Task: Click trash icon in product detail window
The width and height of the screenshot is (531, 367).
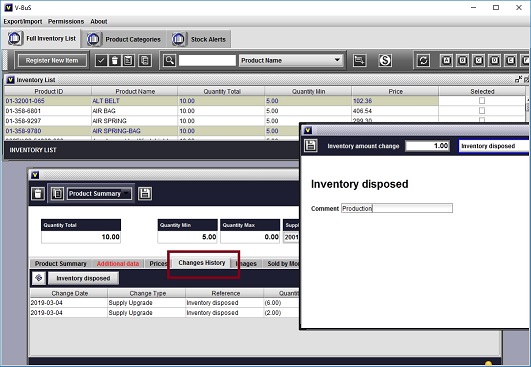Action: 38,194
